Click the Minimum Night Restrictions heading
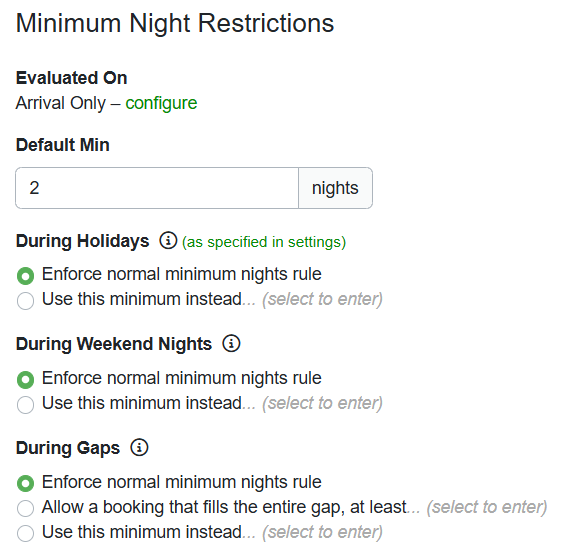The height and width of the screenshot is (555, 562). click(175, 24)
